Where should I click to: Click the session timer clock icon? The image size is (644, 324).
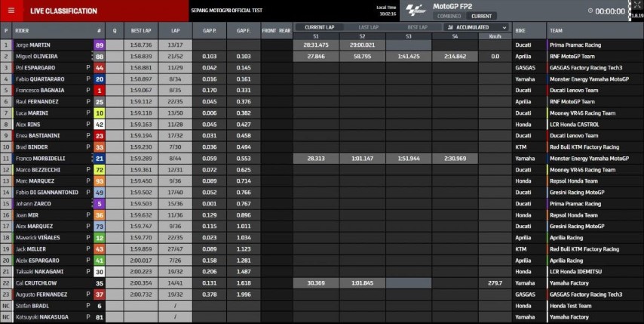tap(590, 11)
